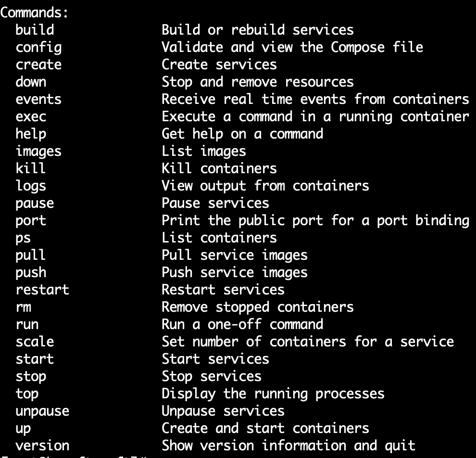The image size is (476, 458).
Task: Click on the "scale" command
Action: (35, 342)
